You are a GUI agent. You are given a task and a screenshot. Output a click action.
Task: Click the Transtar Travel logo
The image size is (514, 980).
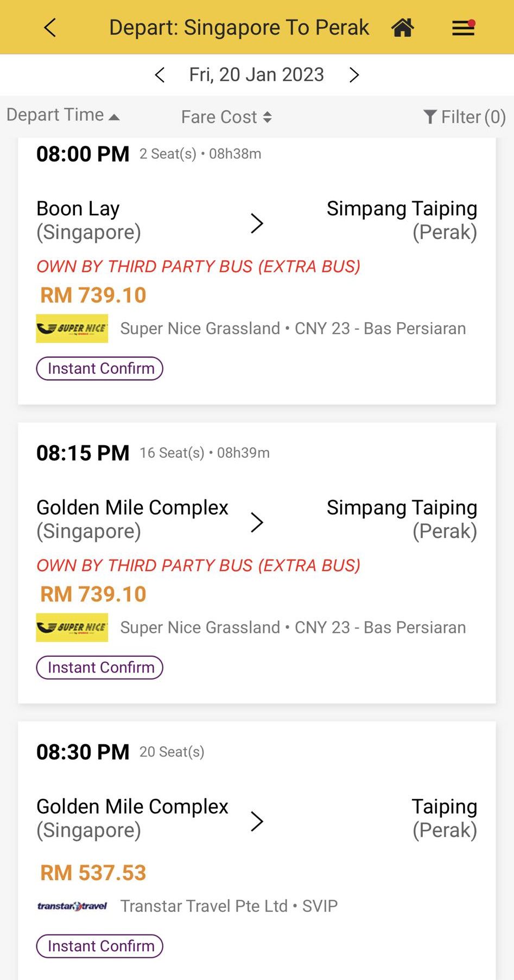72,906
